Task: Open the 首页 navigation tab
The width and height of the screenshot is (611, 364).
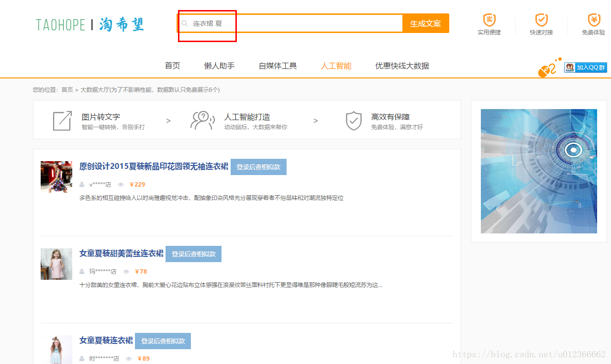Action: coord(172,66)
